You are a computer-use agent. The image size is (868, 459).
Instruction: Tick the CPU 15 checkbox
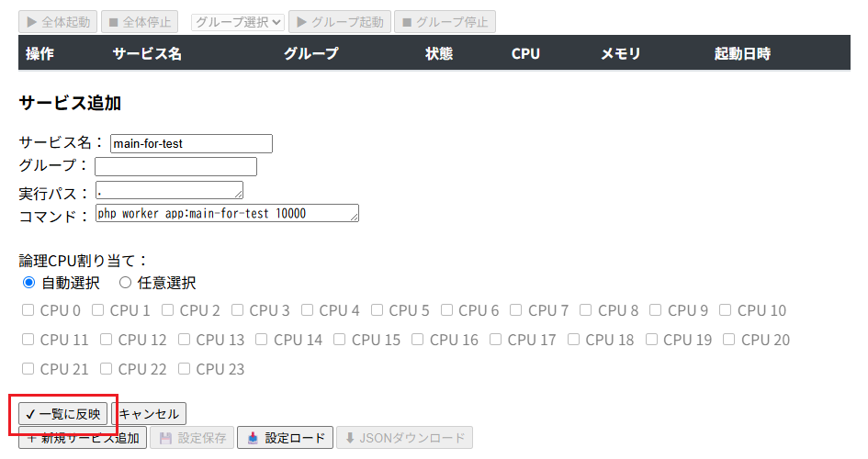340,340
